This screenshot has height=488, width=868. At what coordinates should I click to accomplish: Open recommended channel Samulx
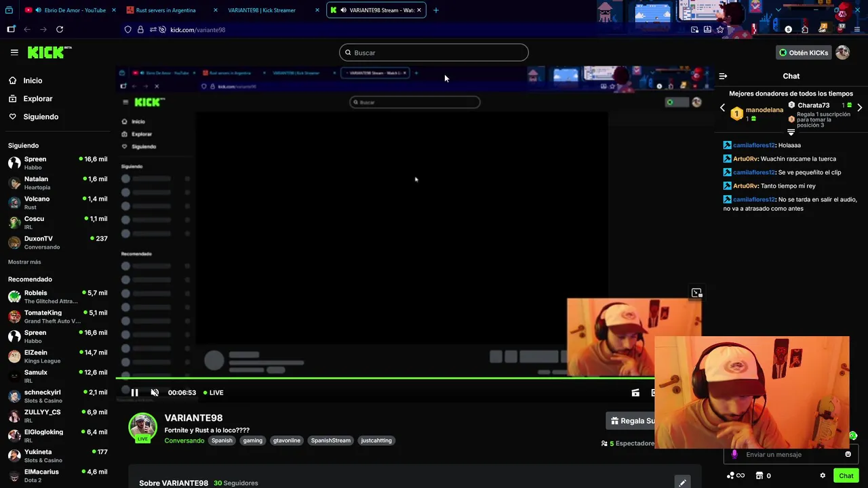pyautogui.click(x=58, y=376)
